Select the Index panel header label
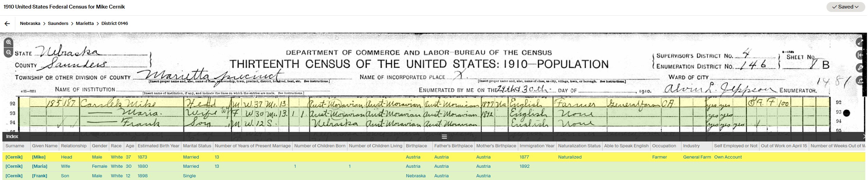 12,136
